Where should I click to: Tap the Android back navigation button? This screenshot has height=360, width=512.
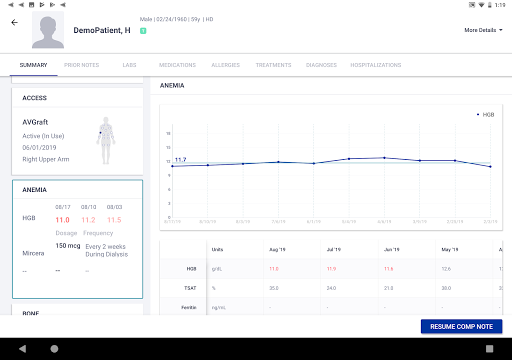pyautogui.click(x=22, y=349)
